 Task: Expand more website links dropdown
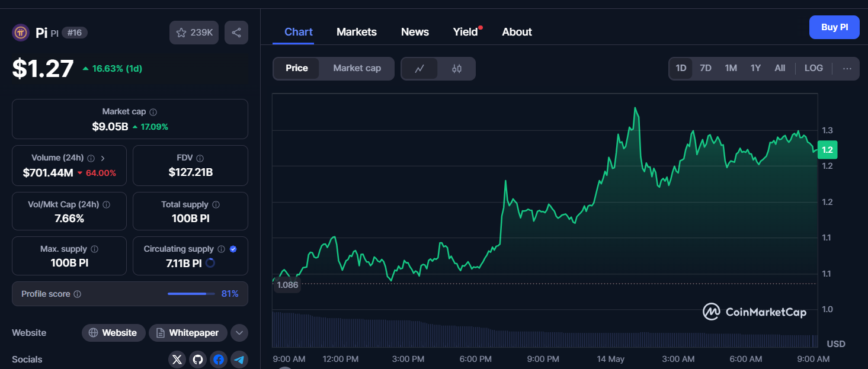tap(239, 333)
